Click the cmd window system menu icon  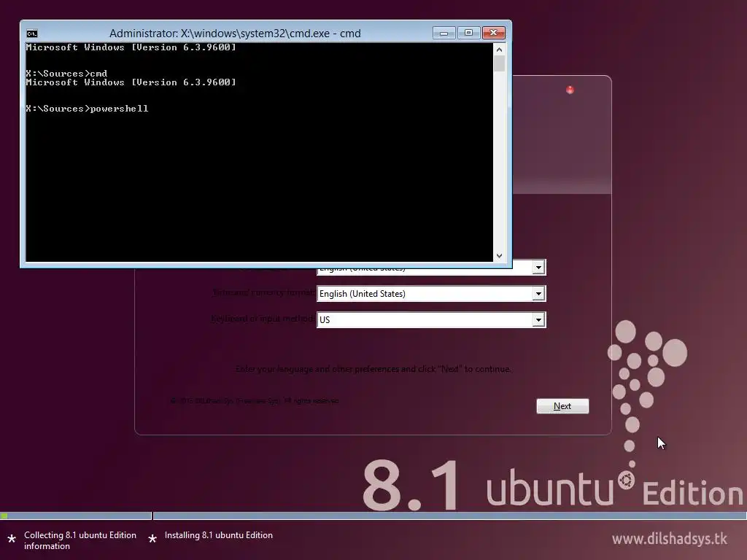point(32,34)
